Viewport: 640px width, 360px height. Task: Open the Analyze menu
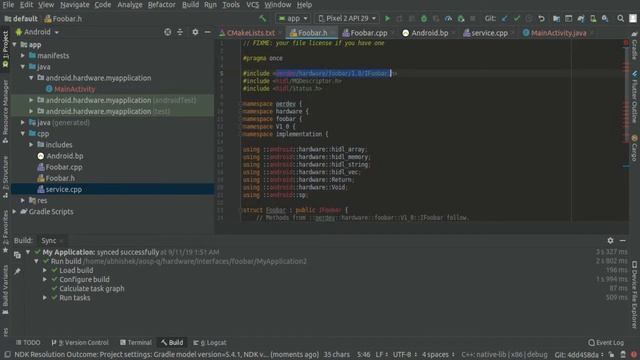coord(130,5)
